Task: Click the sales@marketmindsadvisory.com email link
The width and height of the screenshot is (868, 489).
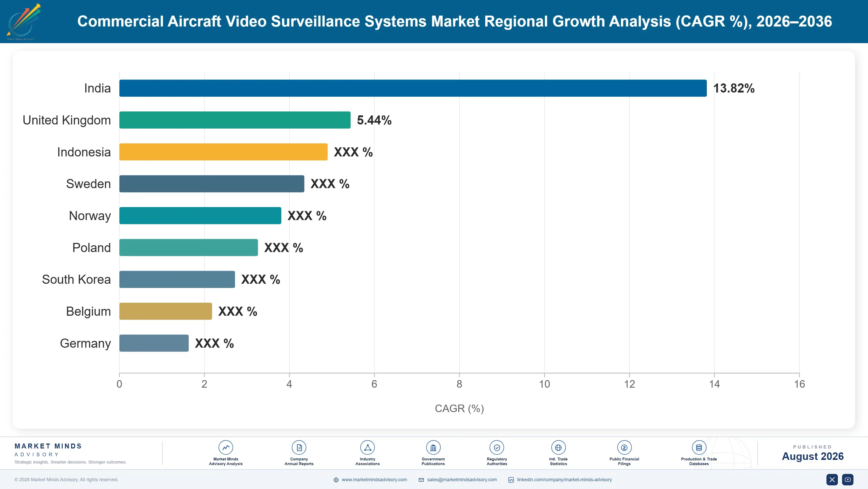Action: [x=462, y=480]
